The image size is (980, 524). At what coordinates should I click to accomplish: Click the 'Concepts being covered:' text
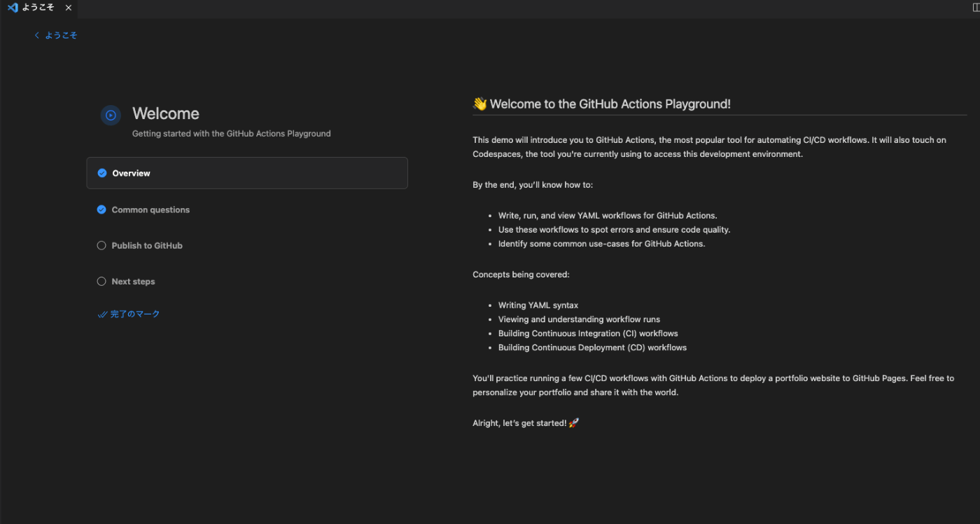[x=521, y=275]
